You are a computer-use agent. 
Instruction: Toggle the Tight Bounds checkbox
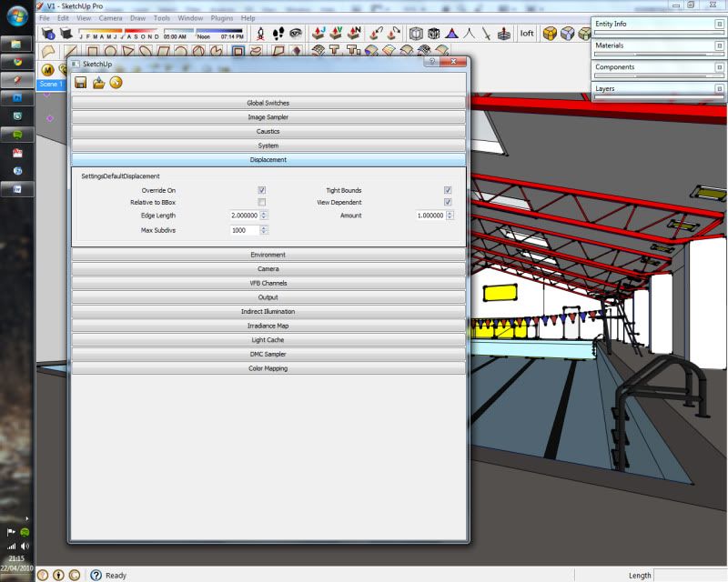[448, 190]
